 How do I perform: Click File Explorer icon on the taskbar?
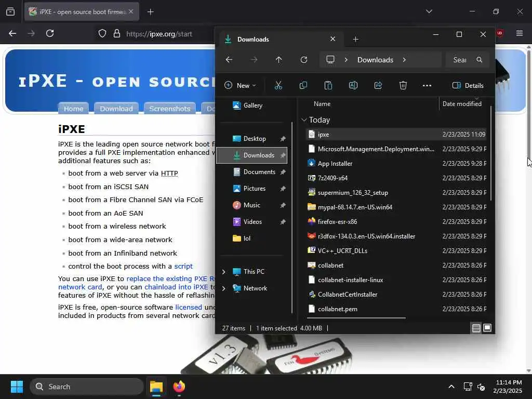pyautogui.click(x=156, y=387)
